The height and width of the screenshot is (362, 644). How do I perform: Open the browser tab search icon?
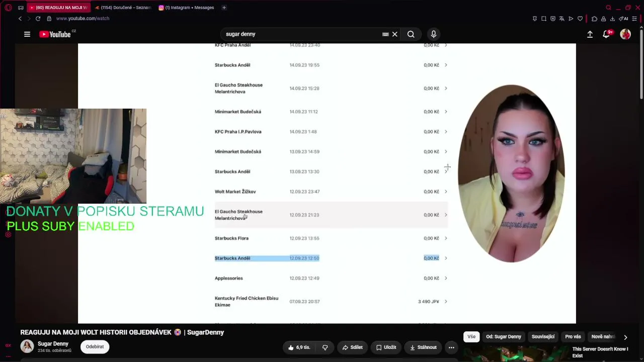tap(609, 8)
